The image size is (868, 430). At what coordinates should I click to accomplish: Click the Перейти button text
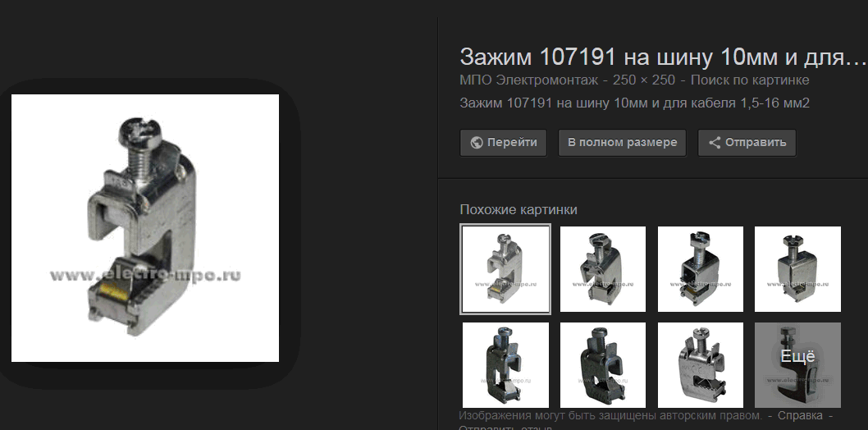pyautogui.click(x=512, y=143)
